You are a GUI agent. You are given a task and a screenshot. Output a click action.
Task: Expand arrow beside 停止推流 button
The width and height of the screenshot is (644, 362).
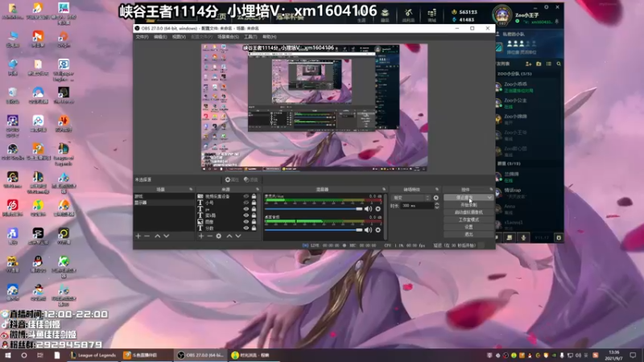click(x=489, y=198)
